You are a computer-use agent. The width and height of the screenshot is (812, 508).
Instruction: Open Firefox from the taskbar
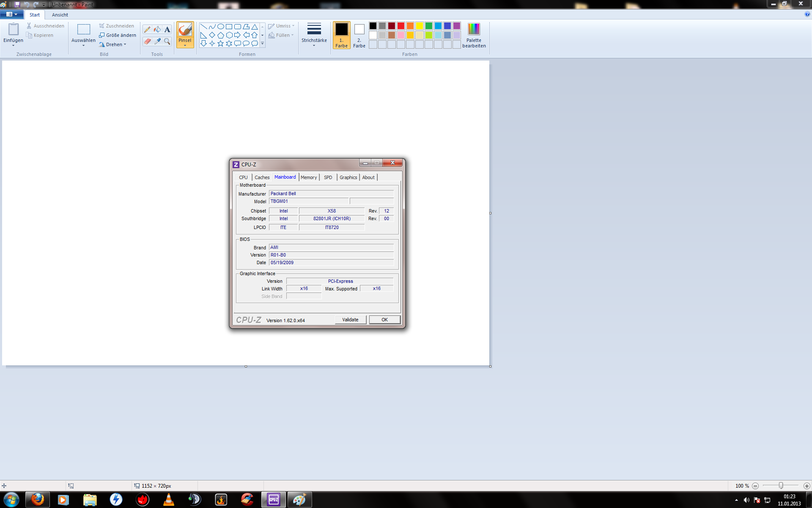37,500
